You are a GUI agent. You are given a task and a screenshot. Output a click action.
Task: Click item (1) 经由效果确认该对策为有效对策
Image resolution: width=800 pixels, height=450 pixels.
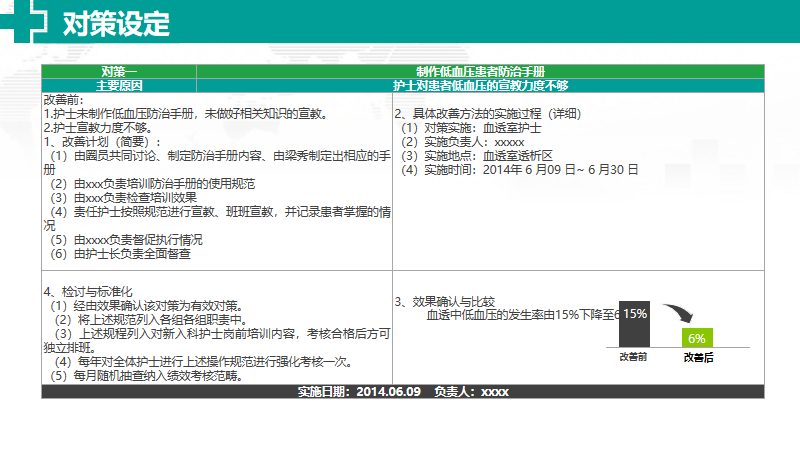coord(146,306)
